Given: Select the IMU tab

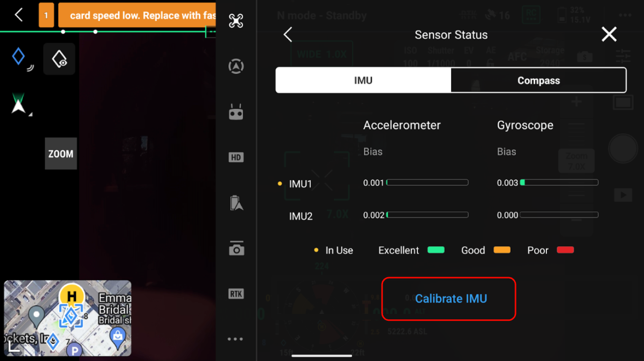Looking at the screenshot, I should click(x=363, y=80).
